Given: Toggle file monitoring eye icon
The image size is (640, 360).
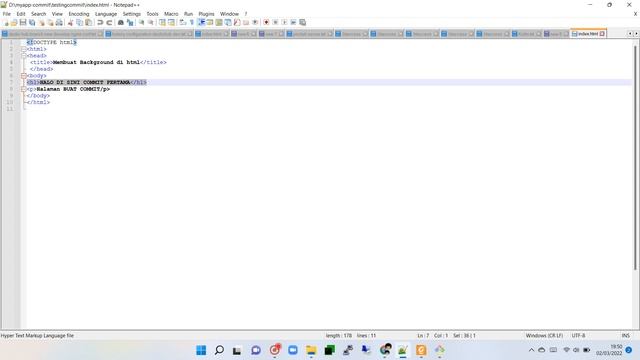Looking at the screenshot, I should (x=255, y=22).
